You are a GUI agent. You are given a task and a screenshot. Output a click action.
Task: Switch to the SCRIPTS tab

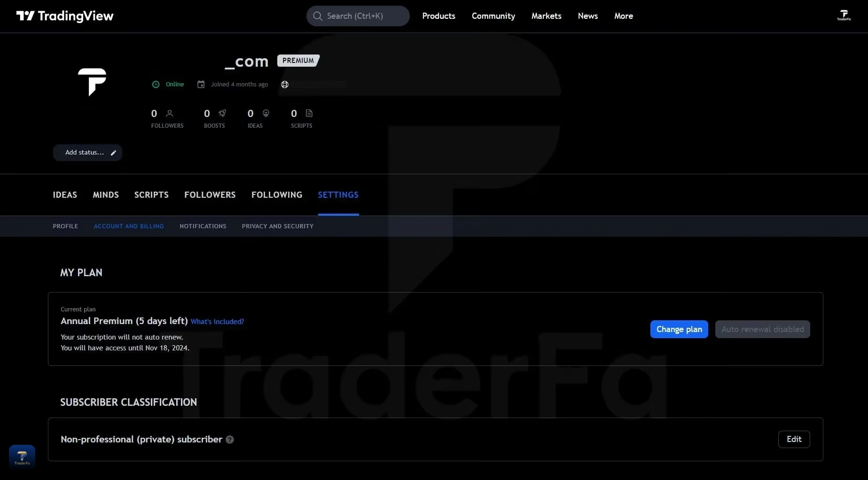(x=151, y=195)
